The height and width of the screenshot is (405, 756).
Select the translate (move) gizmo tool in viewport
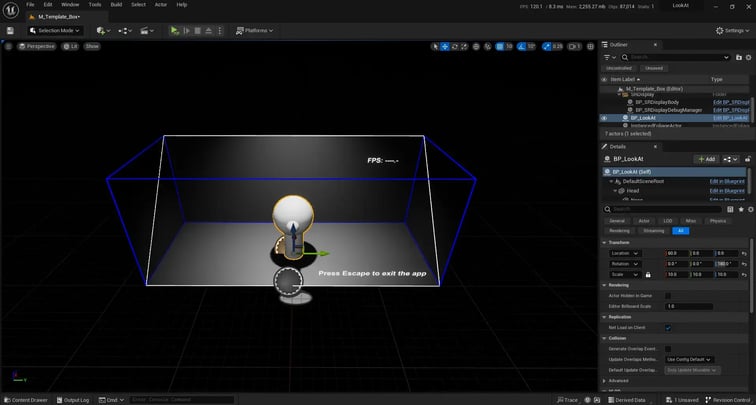click(x=446, y=46)
